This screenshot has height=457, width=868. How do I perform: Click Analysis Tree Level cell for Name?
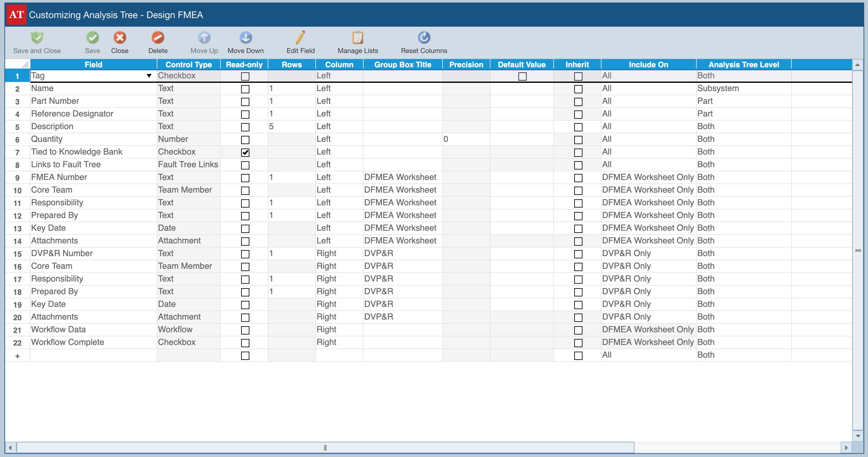pos(743,89)
